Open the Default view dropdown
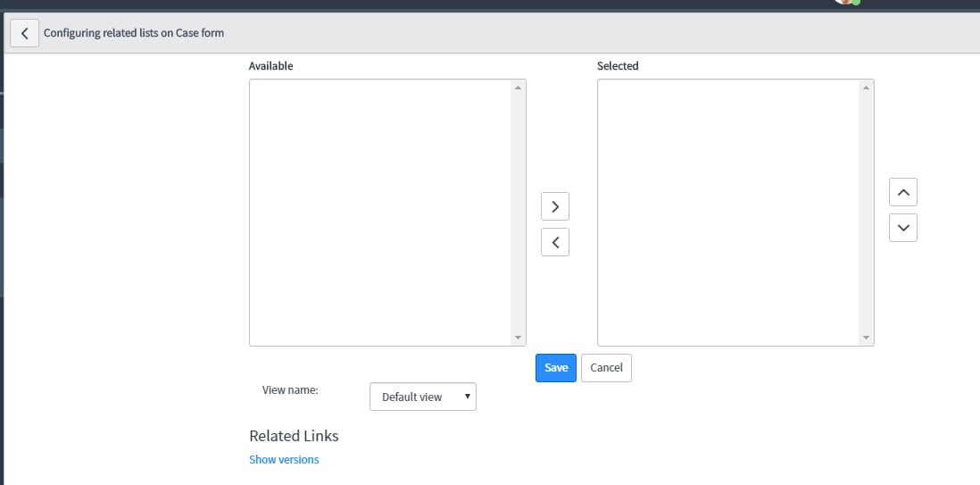This screenshot has width=980, height=485. (x=423, y=397)
